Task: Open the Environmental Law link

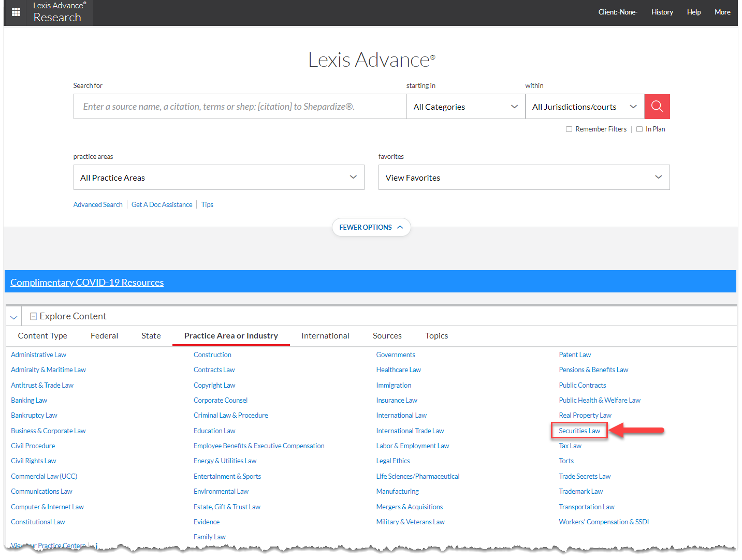Action: (221, 491)
